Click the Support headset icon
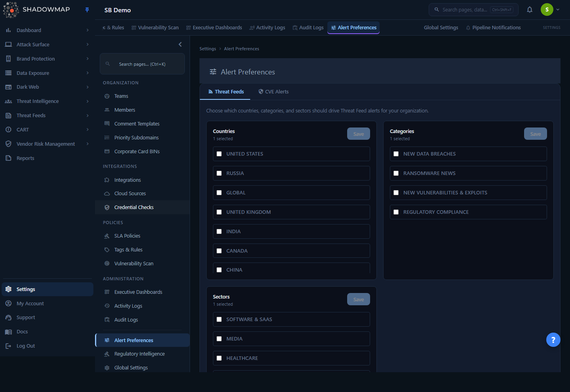The width and height of the screenshot is (570, 392). coord(8,318)
